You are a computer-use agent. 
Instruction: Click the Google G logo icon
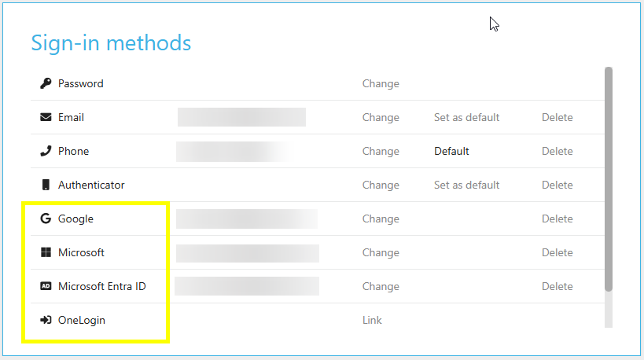tap(46, 219)
